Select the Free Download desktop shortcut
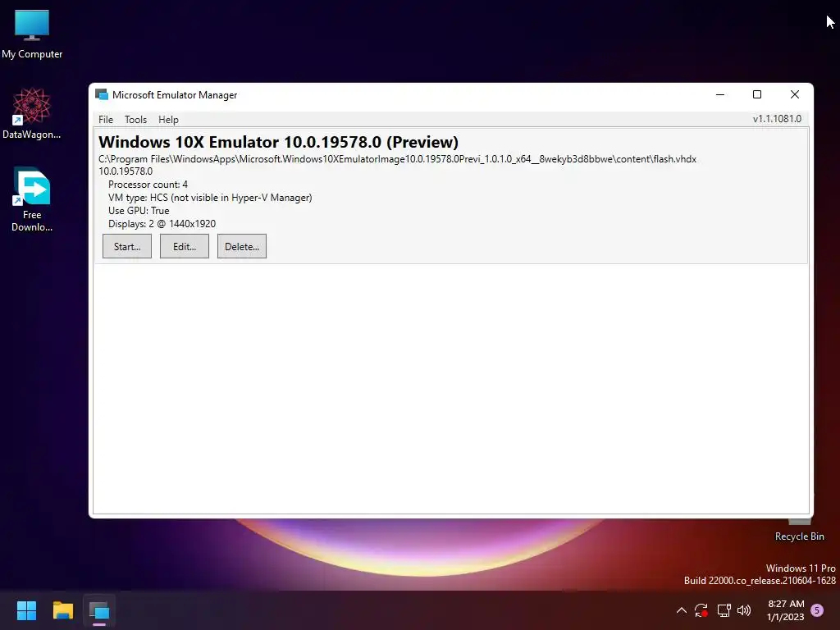Viewport: 840px width, 630px height. [32, 199]
